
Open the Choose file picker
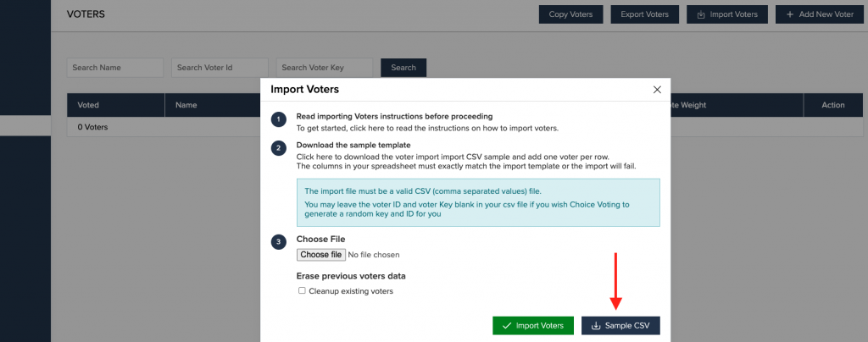click(321, 255)
